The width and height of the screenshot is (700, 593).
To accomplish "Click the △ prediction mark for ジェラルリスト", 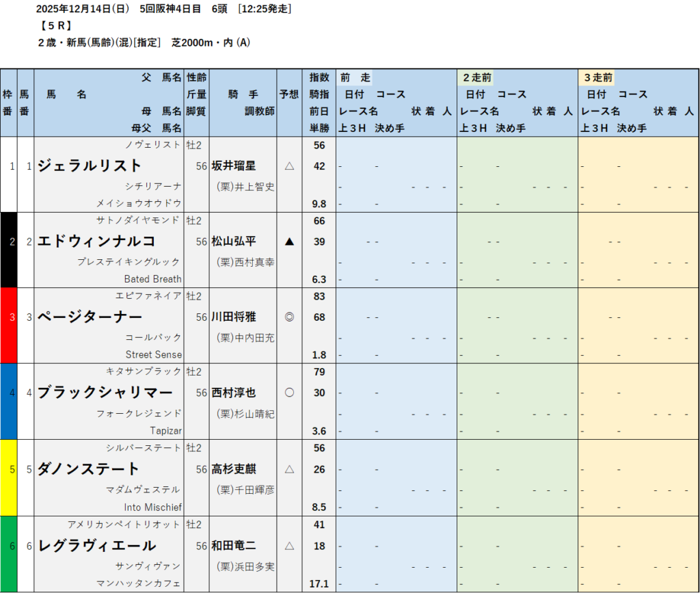I will [x=289, y=166].
